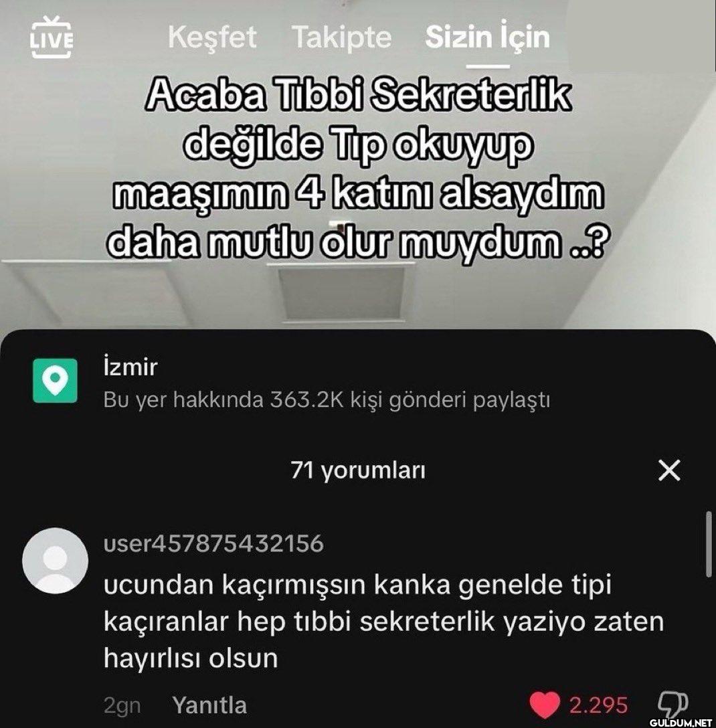Click the GULDUM.NET watermark
This screenshot has width=716, height=728.
(x=681, y=722)
